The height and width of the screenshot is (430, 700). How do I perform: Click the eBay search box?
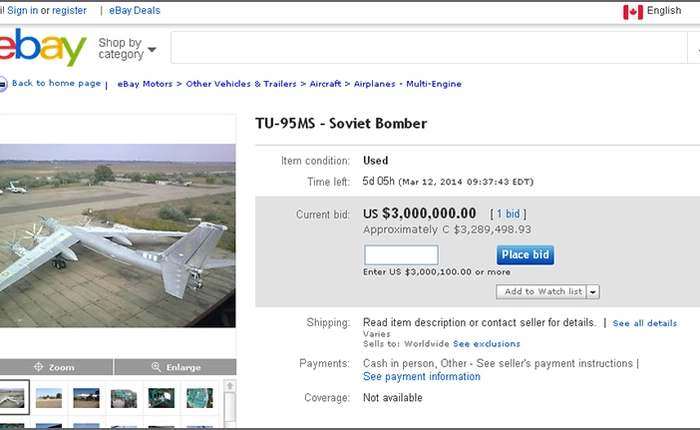point(428,48)
